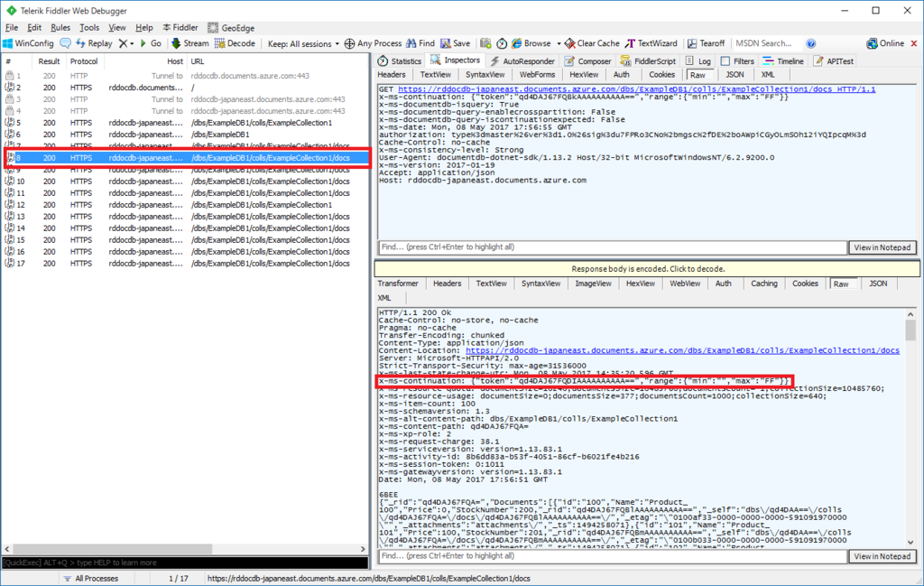924x586 pixels.
Task: Open the File menu
Action: (12, 28)
